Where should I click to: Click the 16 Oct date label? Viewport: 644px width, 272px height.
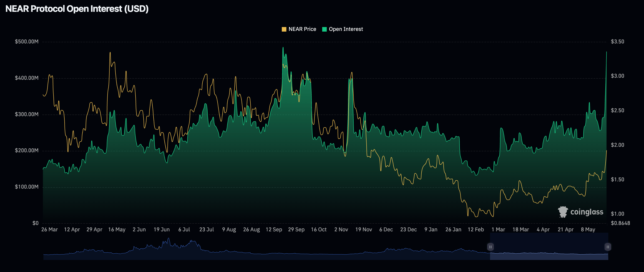tap(319, 230)
